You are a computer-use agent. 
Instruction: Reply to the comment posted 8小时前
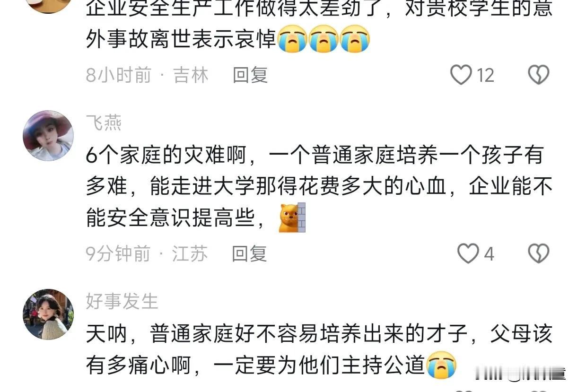click(250, 75)
